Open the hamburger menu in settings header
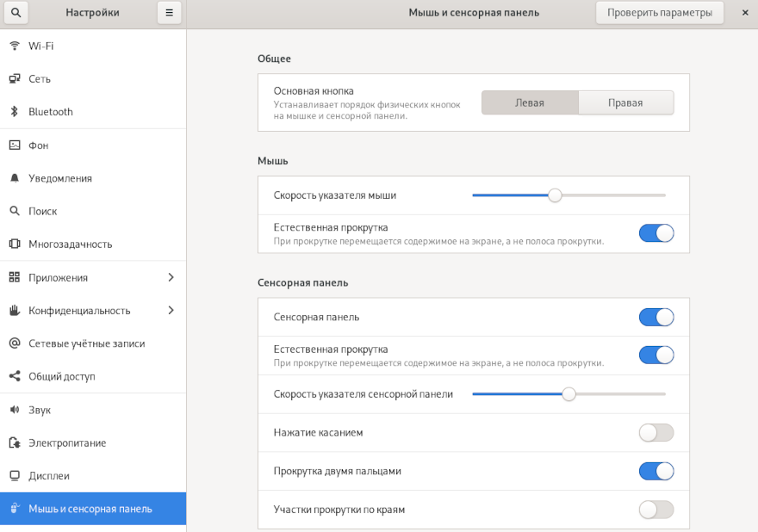The width and height of the screenshot is (758, 532). tap(169, 13)
